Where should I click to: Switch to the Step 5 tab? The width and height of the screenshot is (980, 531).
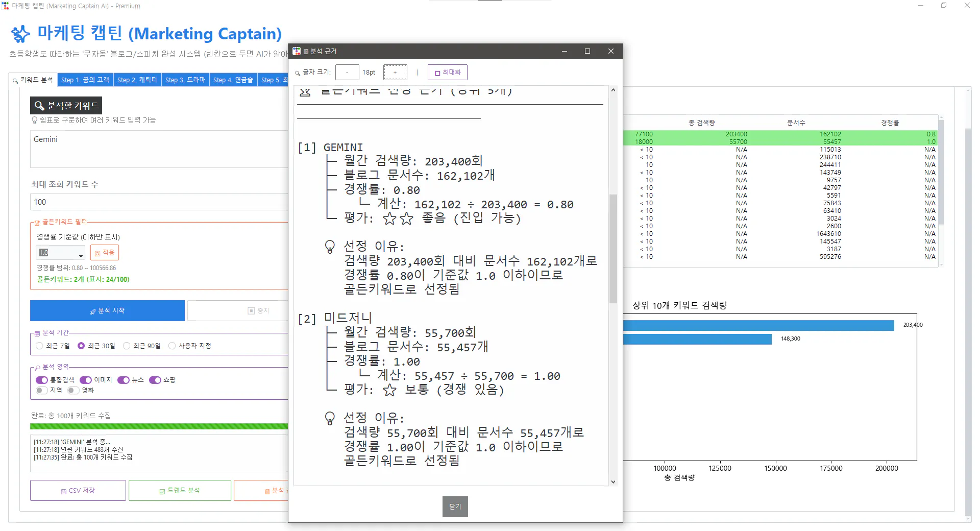[274, 80]
